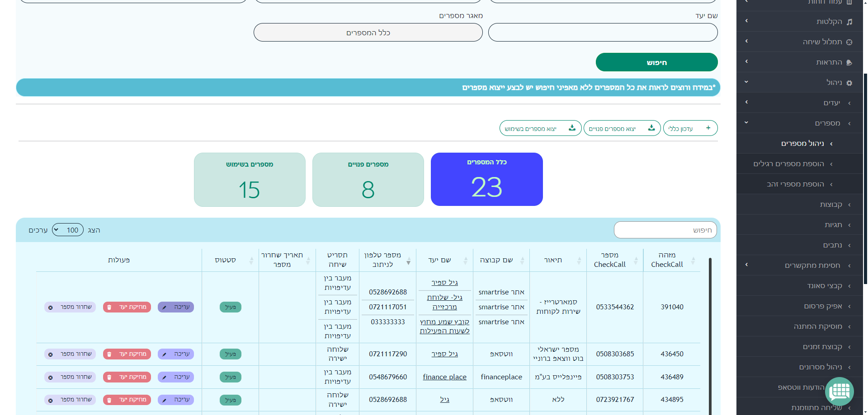This screenshot has width=868, height=415.
Task: Click פעיל status badge in row 436450
Action: [231, 354]
